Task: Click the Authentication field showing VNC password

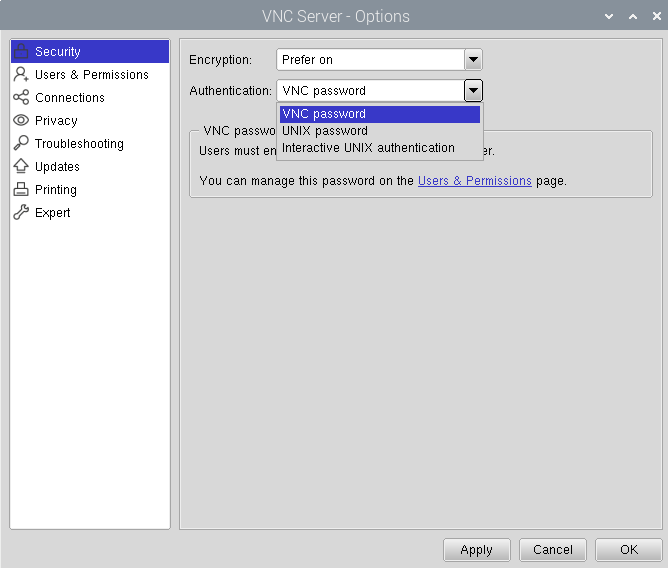Action: [370, 90]
